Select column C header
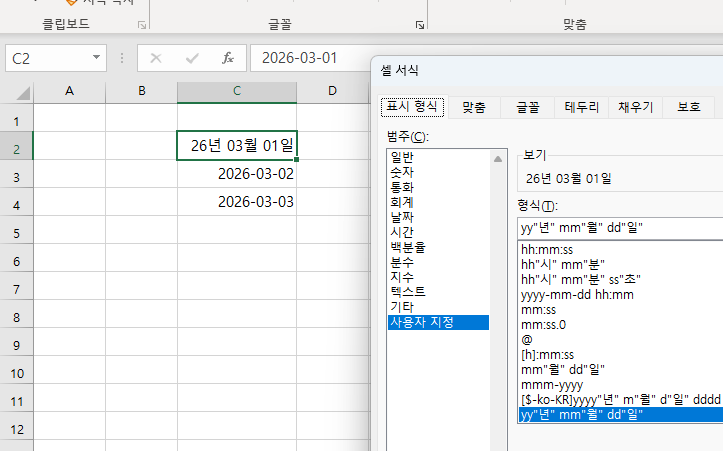Screen dimensions: 723x451 (x=237, y=91)
